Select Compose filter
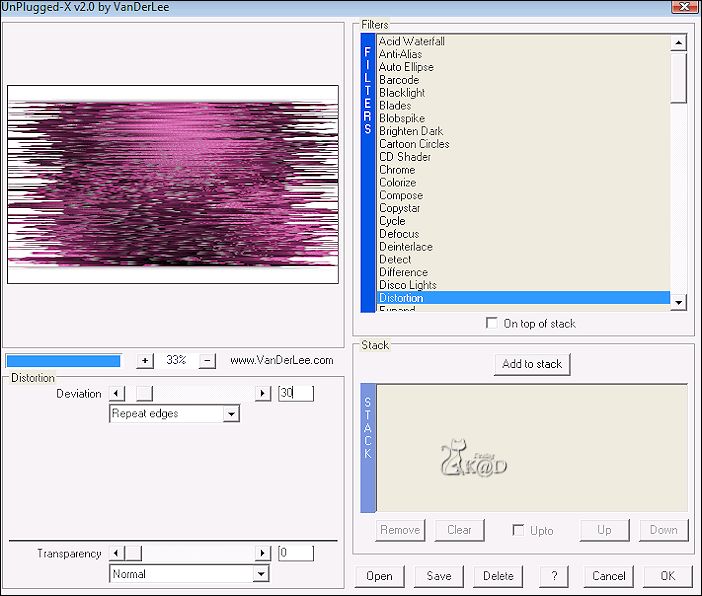The image size is (702, 596). click(523, 196)
